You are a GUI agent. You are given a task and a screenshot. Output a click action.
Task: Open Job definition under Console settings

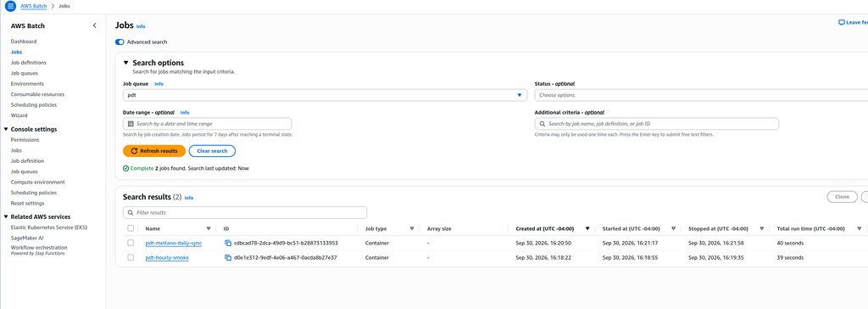28,161
